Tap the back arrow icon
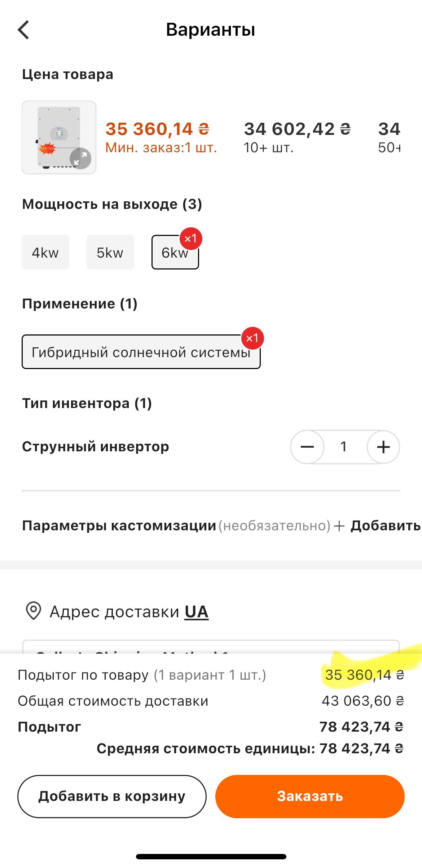The width and height of the screenshot is (422, 868). click(24, 30)
